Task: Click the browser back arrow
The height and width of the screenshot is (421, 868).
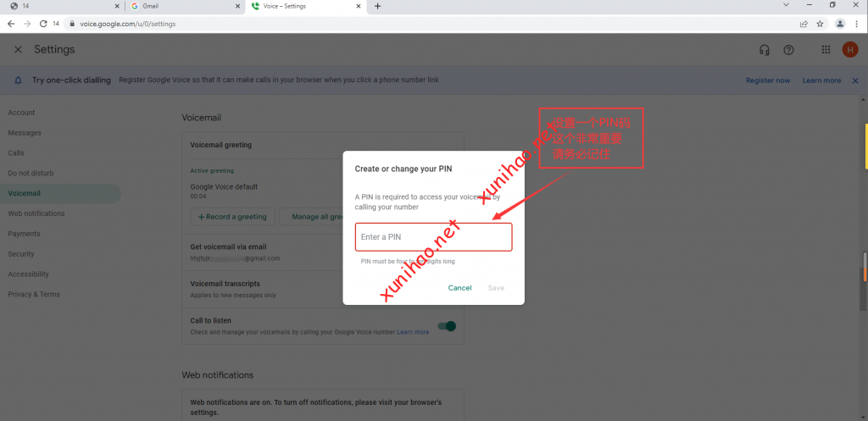Action: pos(11,24)
